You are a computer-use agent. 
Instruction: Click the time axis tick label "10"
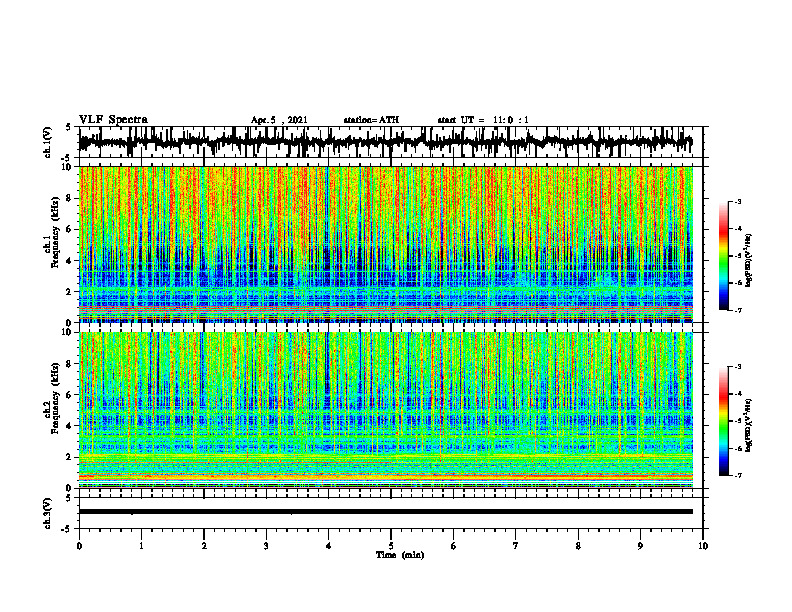click(703, 546)
